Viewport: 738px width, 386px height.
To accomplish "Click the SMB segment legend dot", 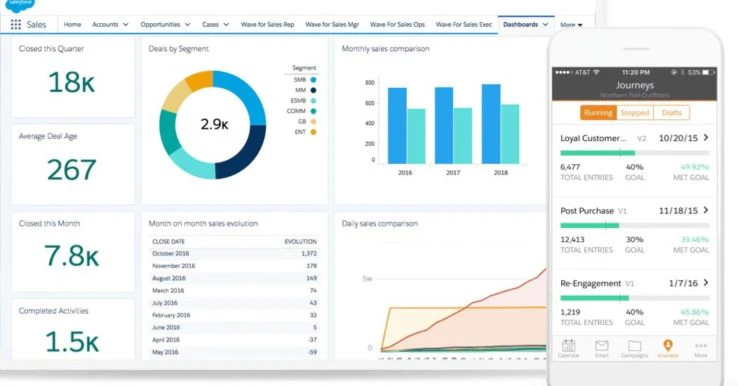I will coord(313,80).
